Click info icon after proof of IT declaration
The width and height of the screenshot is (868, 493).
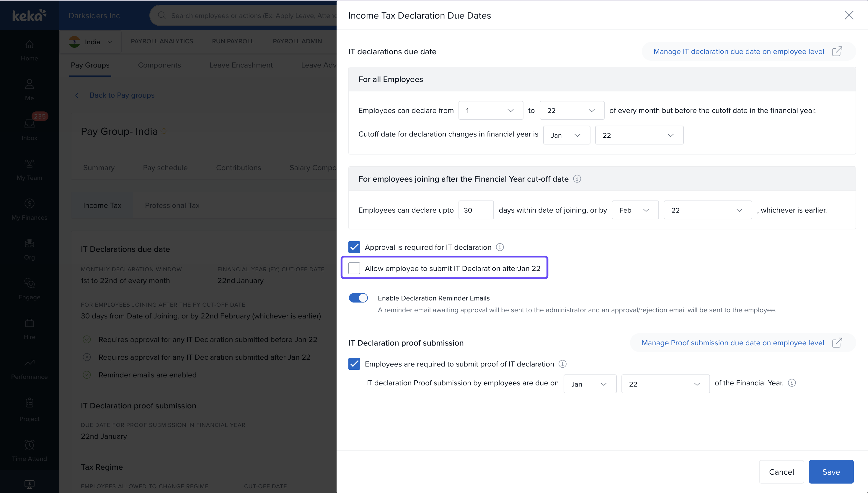click(562, 364)
